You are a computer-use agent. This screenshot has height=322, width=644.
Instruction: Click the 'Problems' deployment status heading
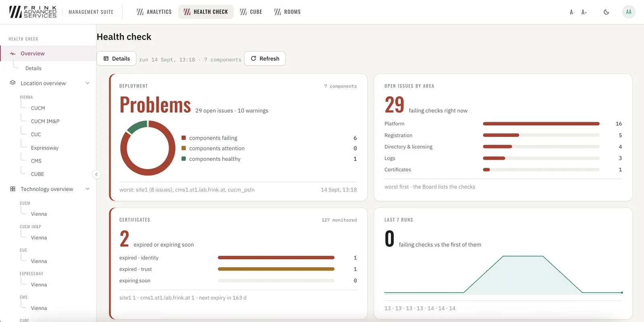[x=155, y=105]
